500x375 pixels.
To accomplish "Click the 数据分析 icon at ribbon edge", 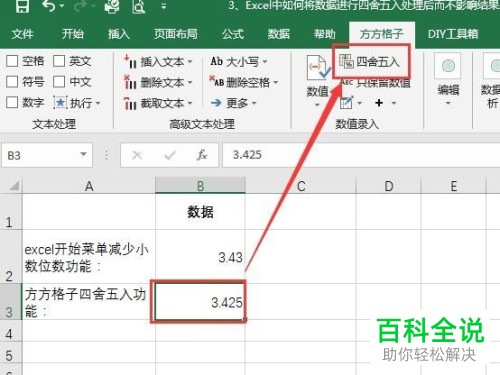I will pos(492,66).
